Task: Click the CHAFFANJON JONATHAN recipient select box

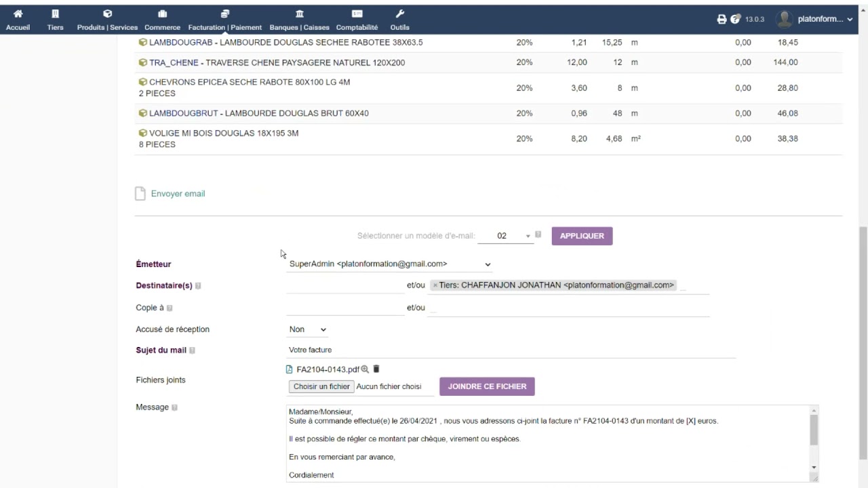Action: click(568, 285)
